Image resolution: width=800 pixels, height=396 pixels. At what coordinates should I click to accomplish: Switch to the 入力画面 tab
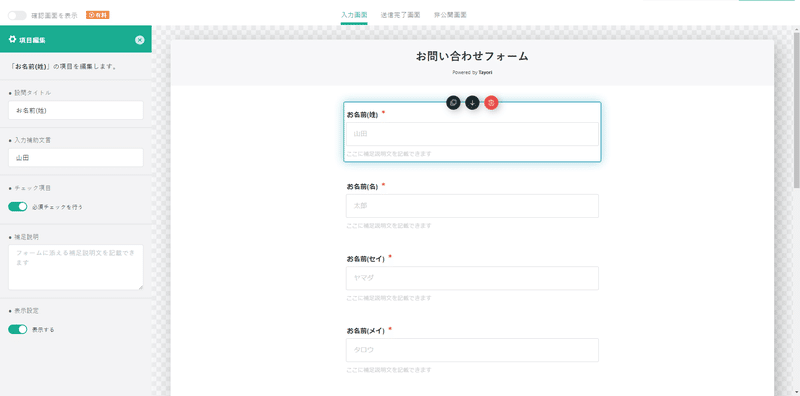354,15
